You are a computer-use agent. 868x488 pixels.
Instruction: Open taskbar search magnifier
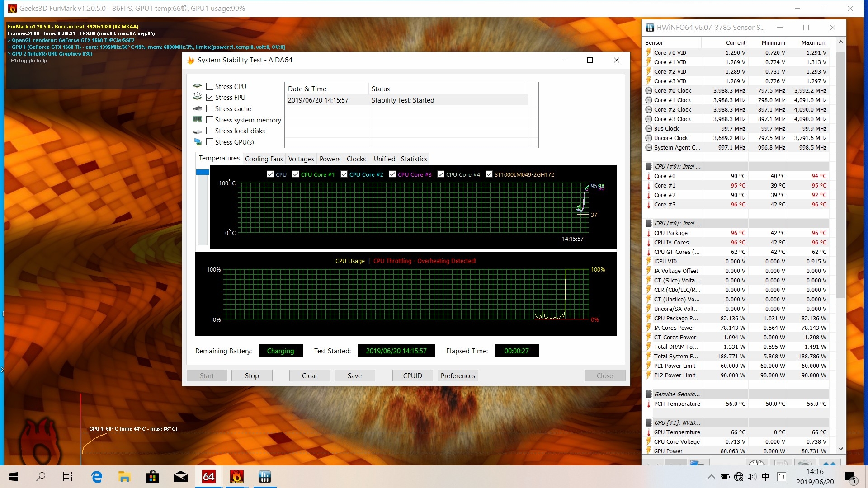pos(41,477)
